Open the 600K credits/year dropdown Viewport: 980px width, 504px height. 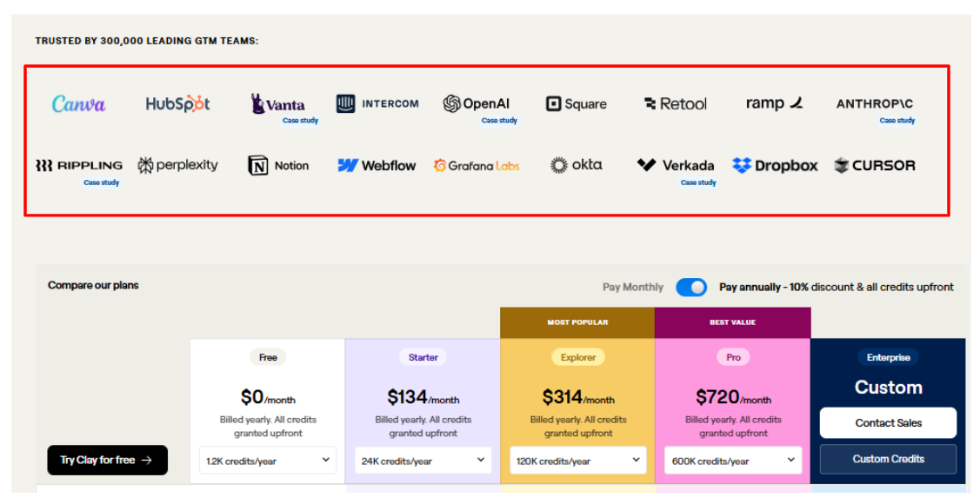[733, 461]
